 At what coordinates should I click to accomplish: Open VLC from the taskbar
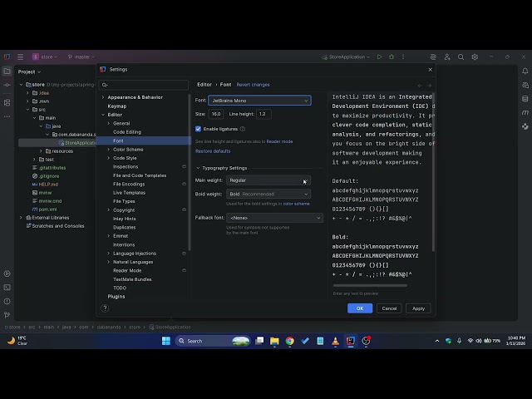tap(335, 341)
